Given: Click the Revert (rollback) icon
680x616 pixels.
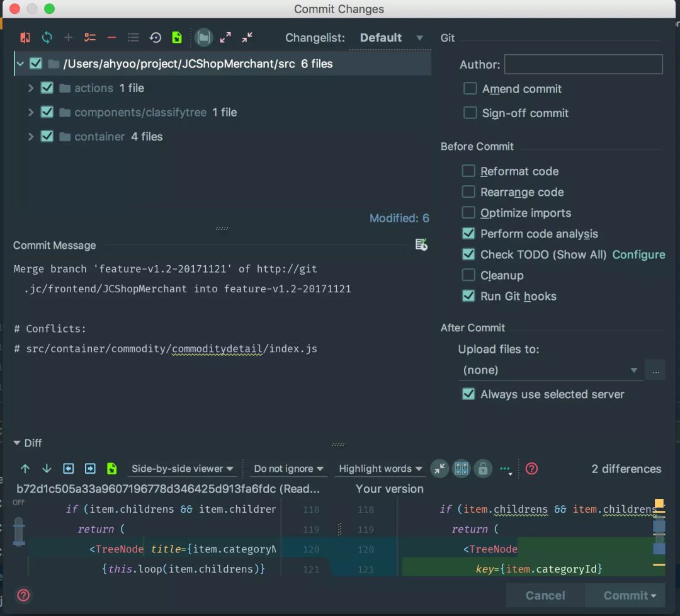Looking at the screenshot, I should coord(155,38).
